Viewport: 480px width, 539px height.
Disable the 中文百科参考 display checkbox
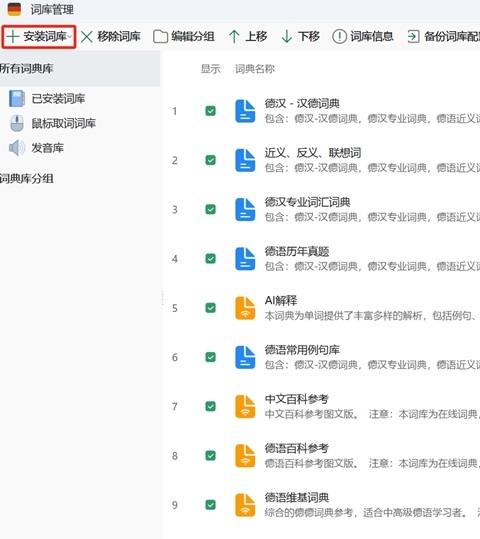pos(210,406)
